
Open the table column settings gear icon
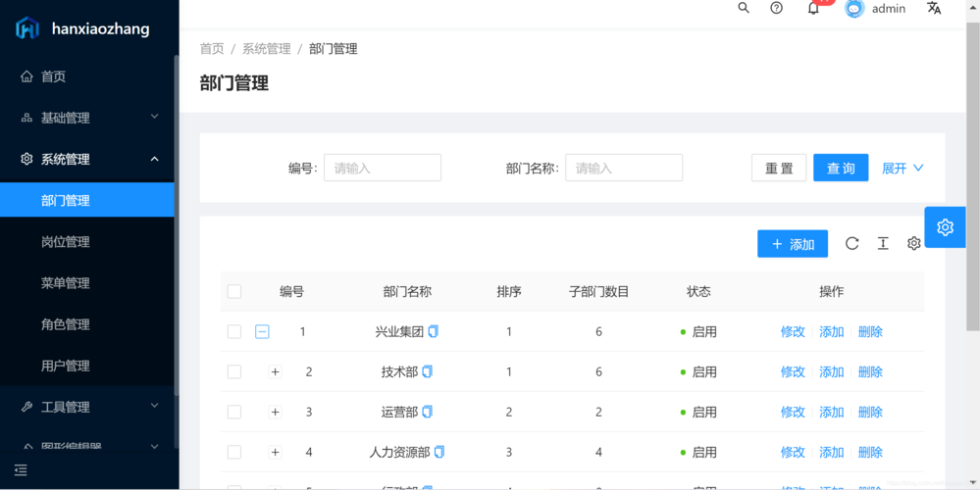pos(913,243)
